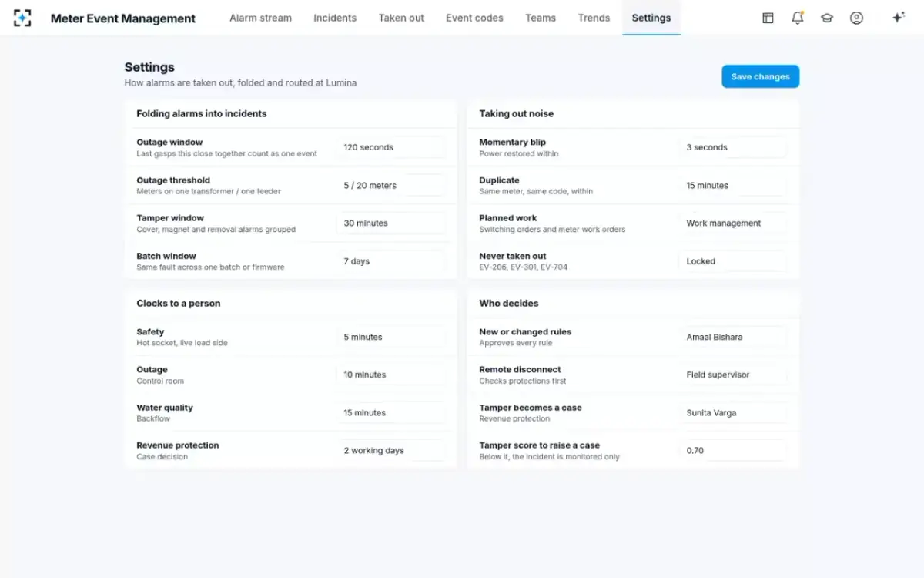Switch to the Alarm stream tab
The height and width of the screenshot is (578, 924).
coord(260,18)
